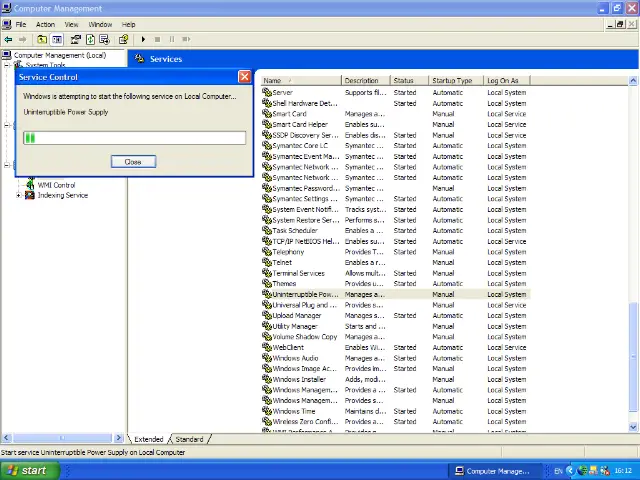The height and width of the screenshot is (480, 640).
Task: Click the Service Control progress bar
Action: [x=135, y=138]
